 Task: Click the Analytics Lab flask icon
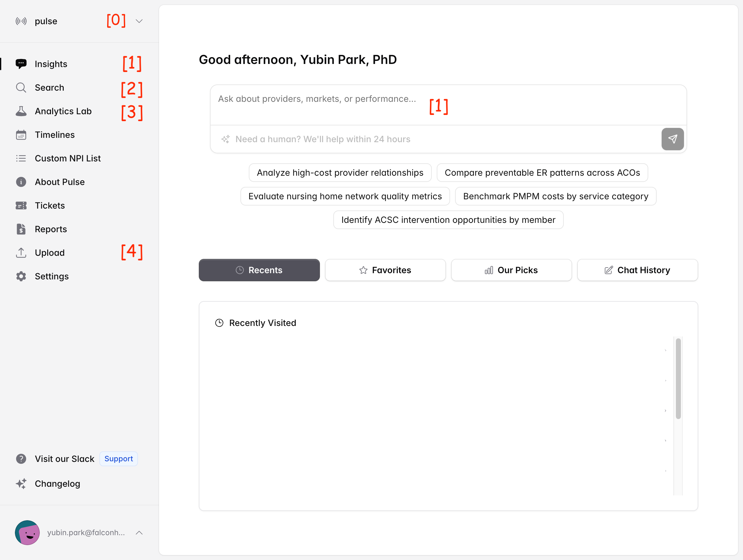pos(21,111)
